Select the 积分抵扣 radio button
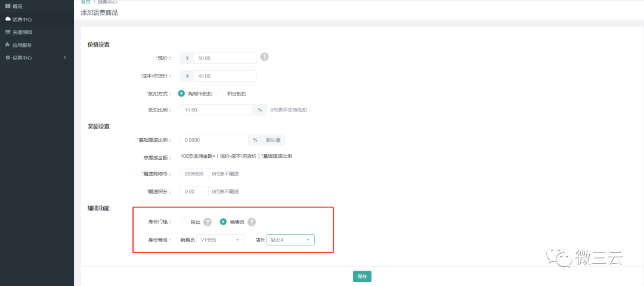This screenshot has height=286, width=644. point(220,94)
